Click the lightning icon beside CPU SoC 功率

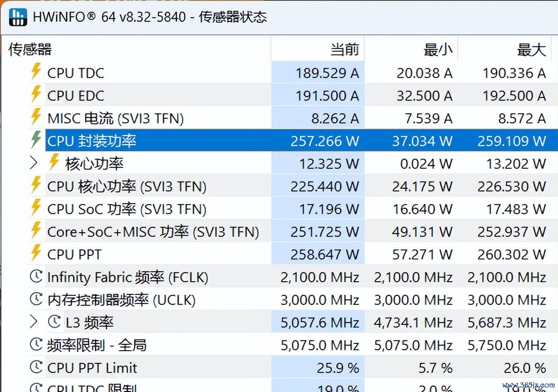coord(36,208)
